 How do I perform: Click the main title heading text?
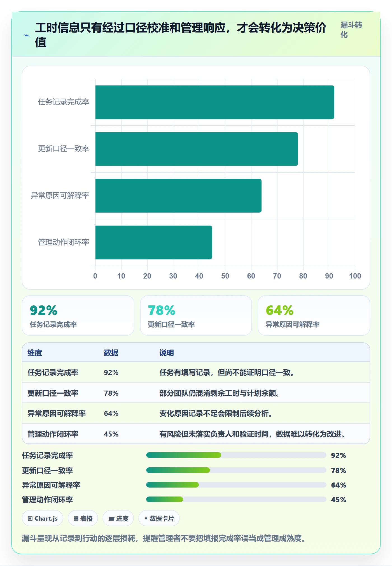[x=181, y=35]
